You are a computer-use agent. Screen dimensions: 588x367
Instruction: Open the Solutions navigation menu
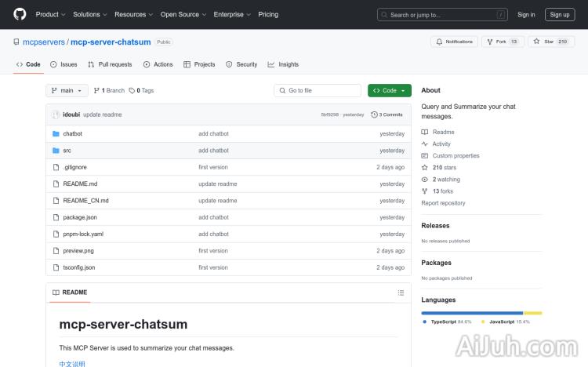pos(89,14)
